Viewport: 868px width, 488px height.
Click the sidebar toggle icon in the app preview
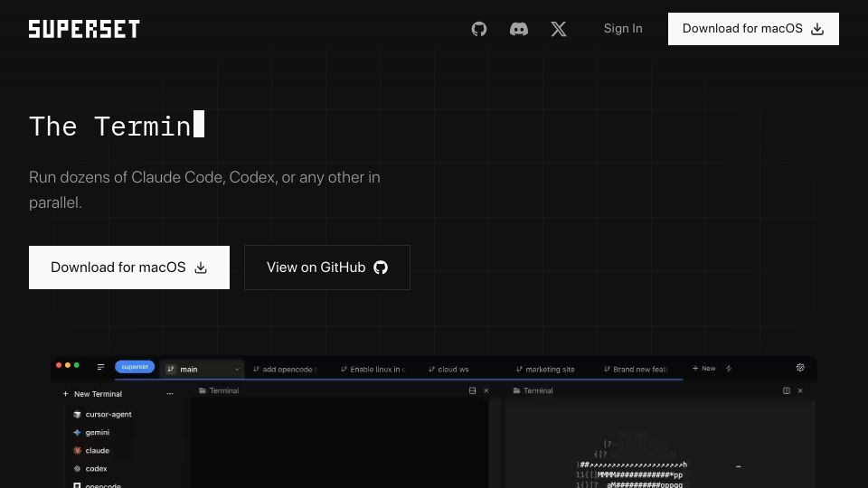coord(100,367)
